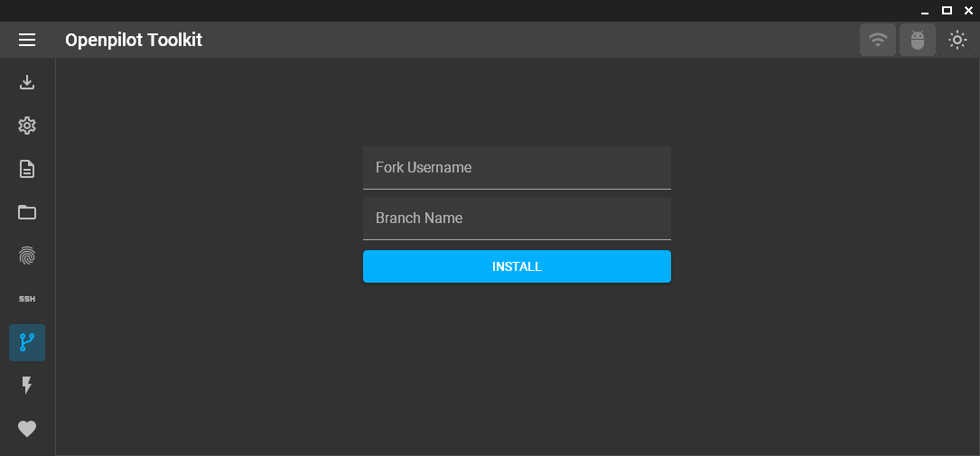980x456 pixels.
Task: Minimize the application window
Action: [x=925, y=11]
